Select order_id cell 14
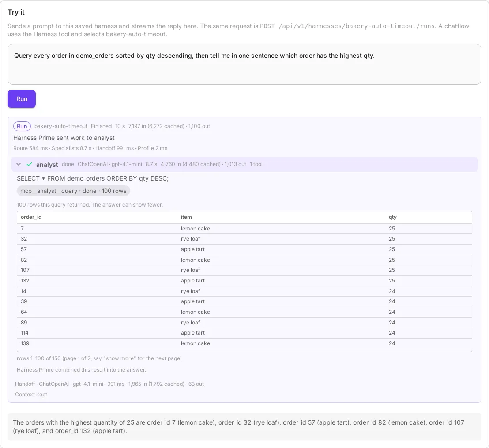 coord(23,291)
